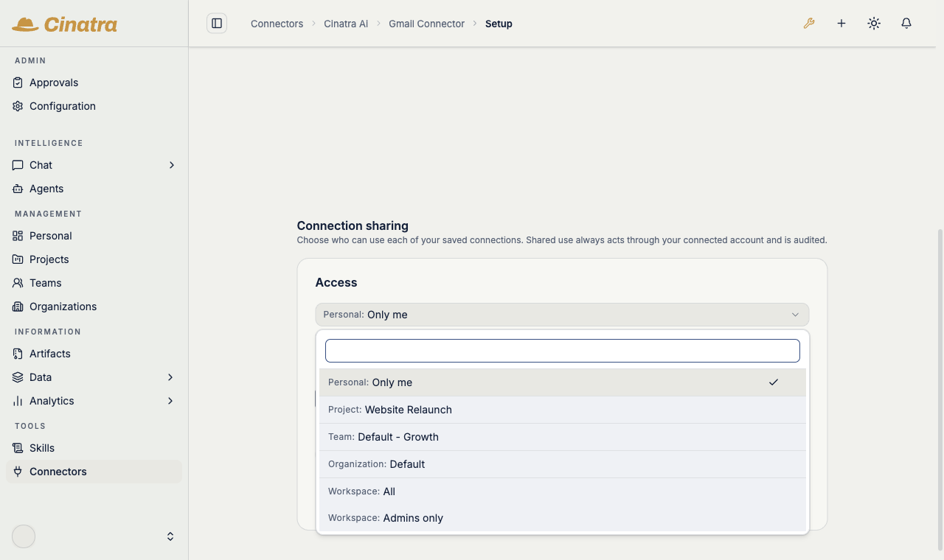944x560 pixels.
Task: Open the account switcher chevrons
Action: click(170, 536)
